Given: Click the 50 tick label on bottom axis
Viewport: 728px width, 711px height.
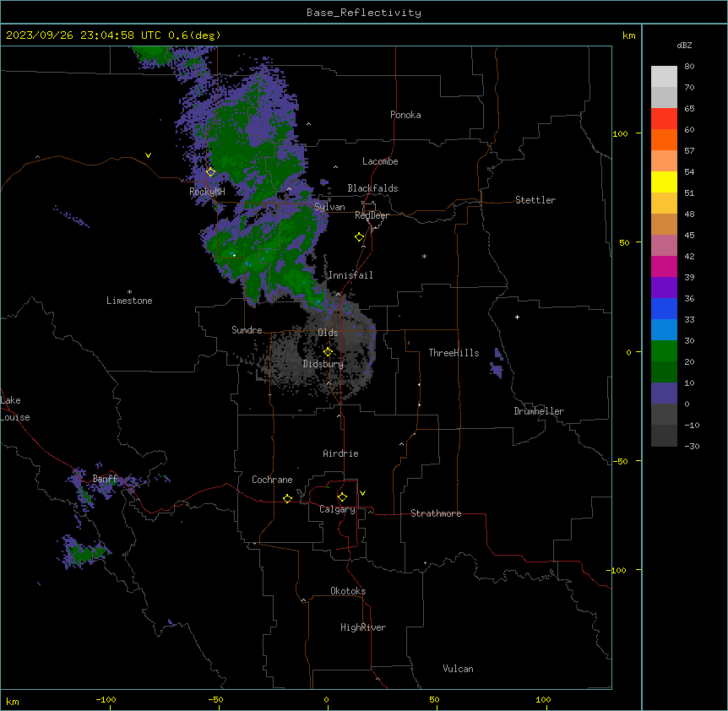Looking at the screenshot, I should (434, 700).
